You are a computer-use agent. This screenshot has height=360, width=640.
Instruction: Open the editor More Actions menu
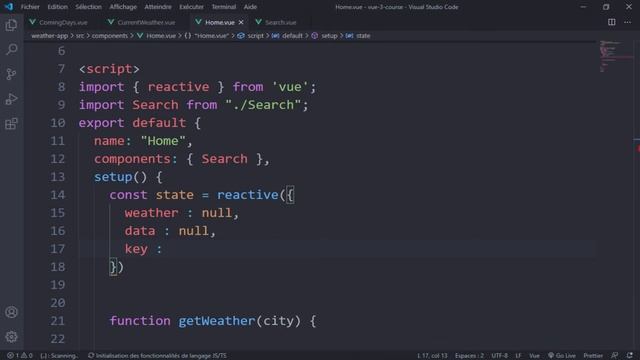627,22
